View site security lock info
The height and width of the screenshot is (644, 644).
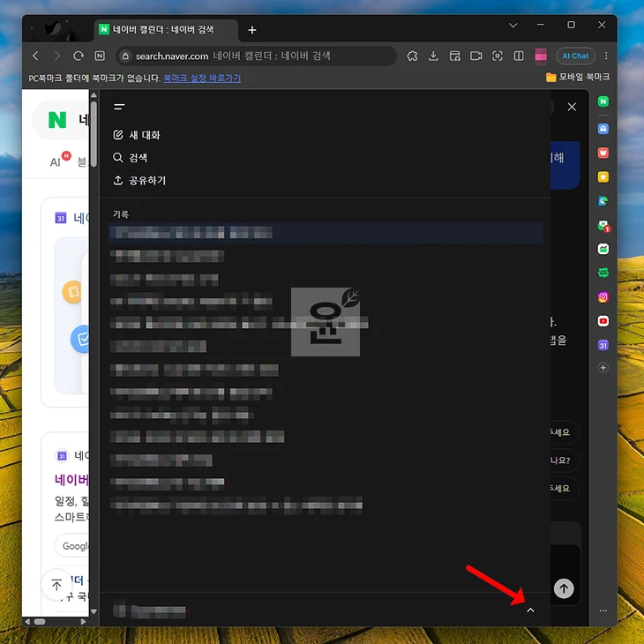coord(125,56)
